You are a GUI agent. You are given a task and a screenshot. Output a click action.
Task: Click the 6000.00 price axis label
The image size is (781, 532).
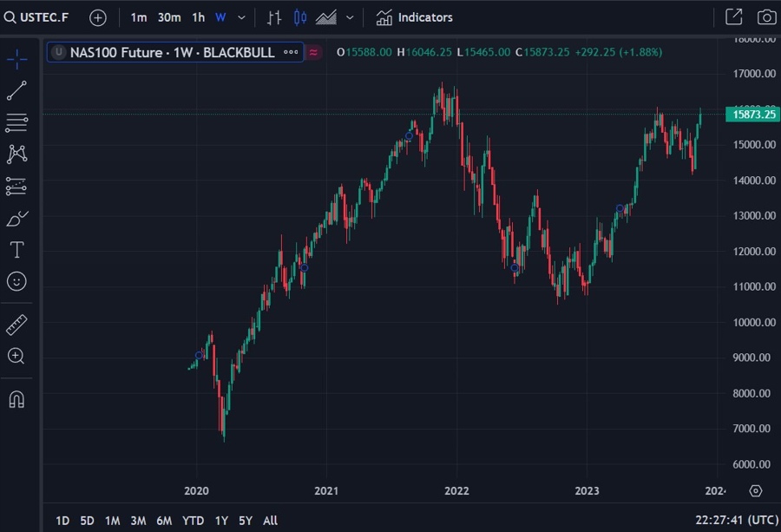[x=751, y=463]
